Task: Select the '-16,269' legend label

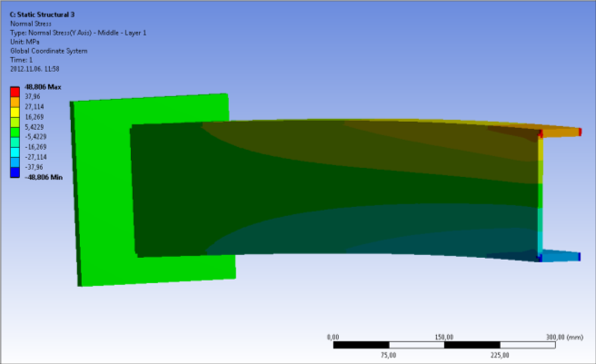Action: (x=35, y=147)
